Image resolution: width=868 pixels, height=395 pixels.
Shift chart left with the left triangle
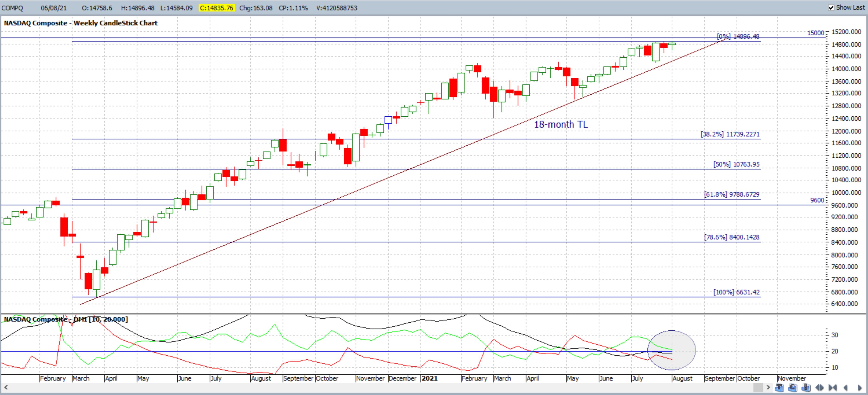846,388
